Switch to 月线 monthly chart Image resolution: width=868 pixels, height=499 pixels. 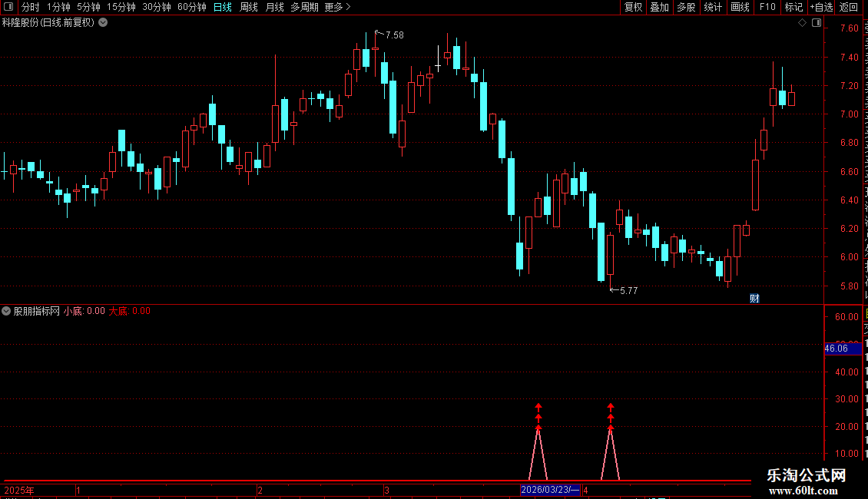click(274, 7)
